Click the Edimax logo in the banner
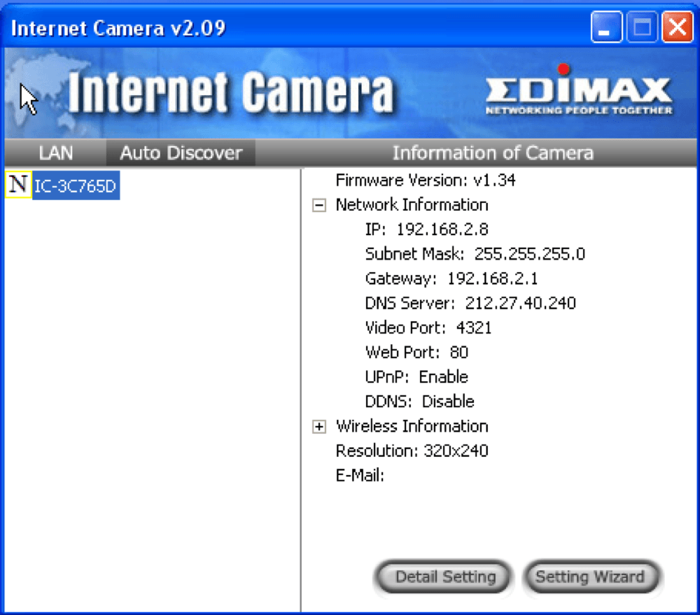The height and width of the screenshot is (615, 700). coord(579,90)
